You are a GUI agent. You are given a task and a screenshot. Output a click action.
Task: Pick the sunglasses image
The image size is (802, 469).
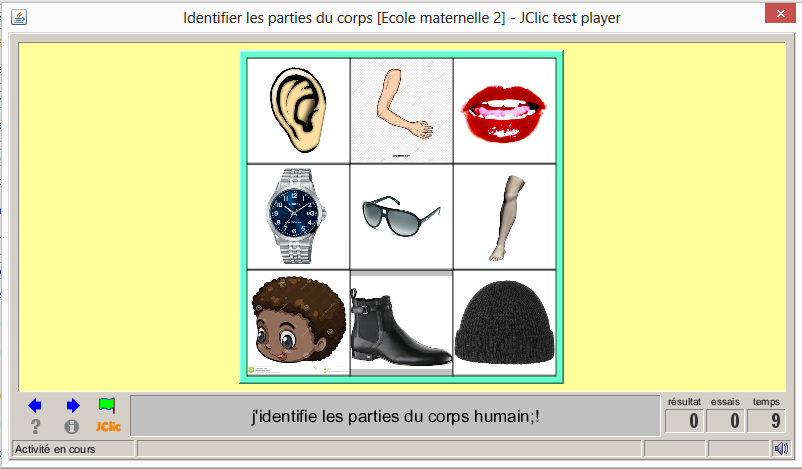point(402,217)
